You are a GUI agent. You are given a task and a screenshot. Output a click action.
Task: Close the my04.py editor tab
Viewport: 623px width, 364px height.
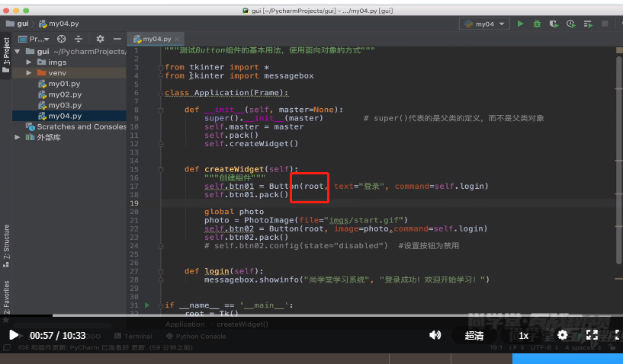(x=177, y=39)
